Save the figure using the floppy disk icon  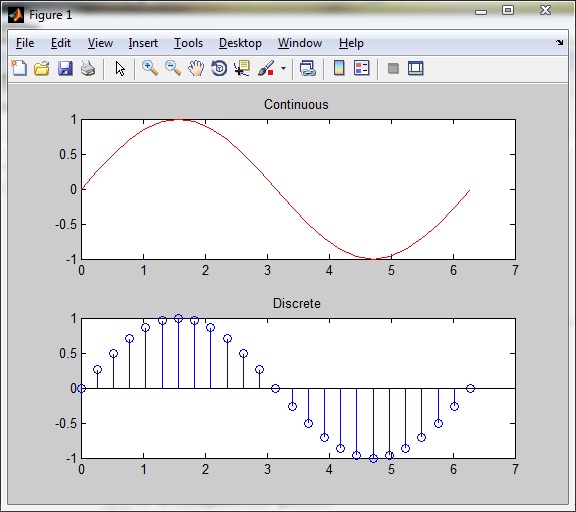65,68
